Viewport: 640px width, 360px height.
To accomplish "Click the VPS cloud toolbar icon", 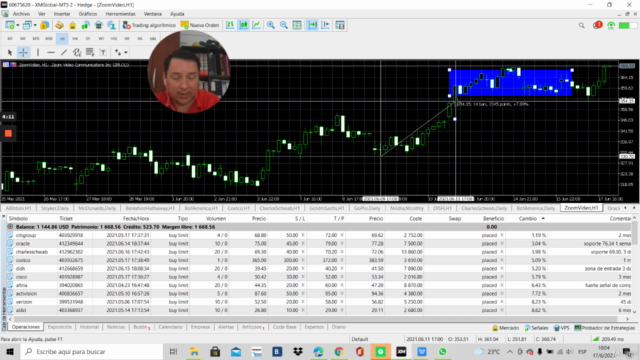I will 98,25.
